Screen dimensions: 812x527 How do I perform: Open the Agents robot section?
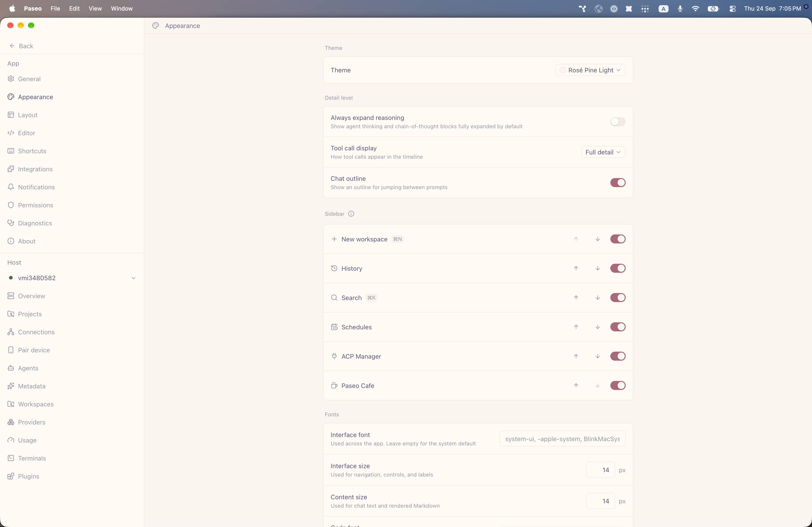pyautogui.click(x=72, y=368)
